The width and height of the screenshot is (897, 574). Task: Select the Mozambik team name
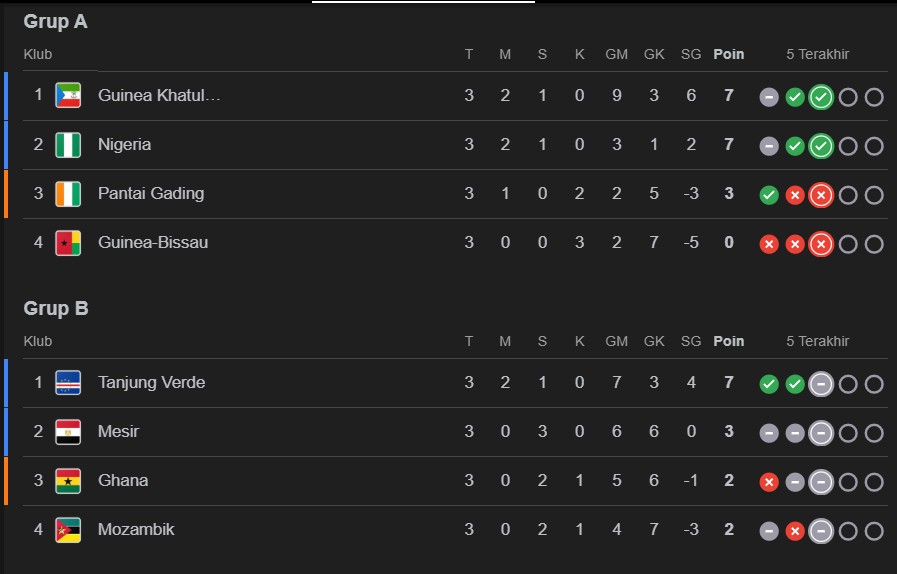[x=136, y=530]
